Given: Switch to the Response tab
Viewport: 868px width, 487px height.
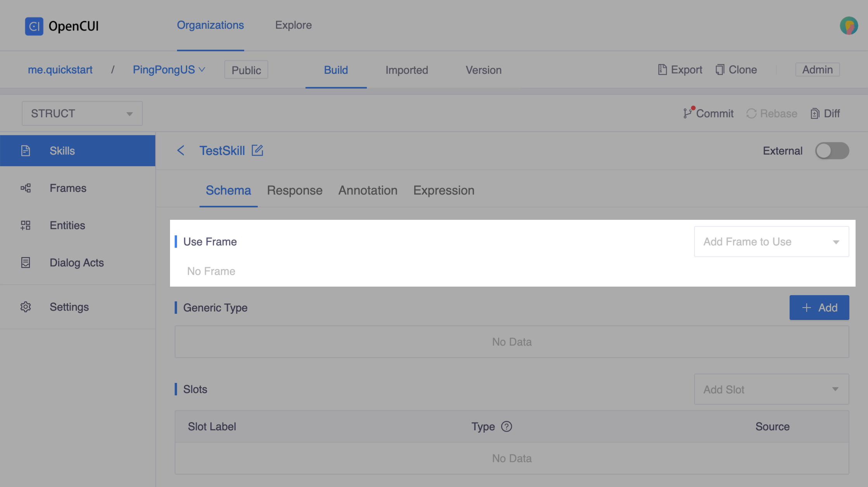Looking at the screenshot, I should [295, 190].
